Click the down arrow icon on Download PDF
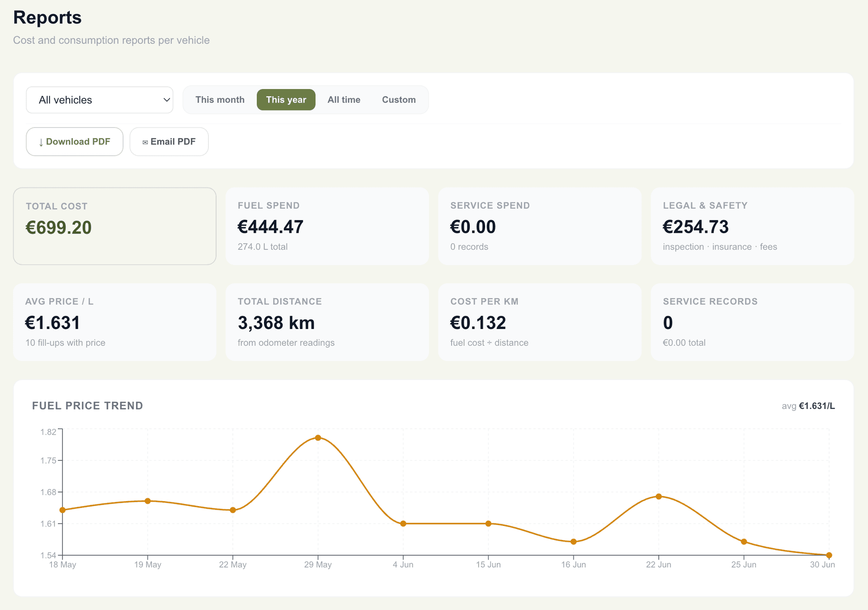This screenshot has width=868, height=610. click(x=41, y=142)
